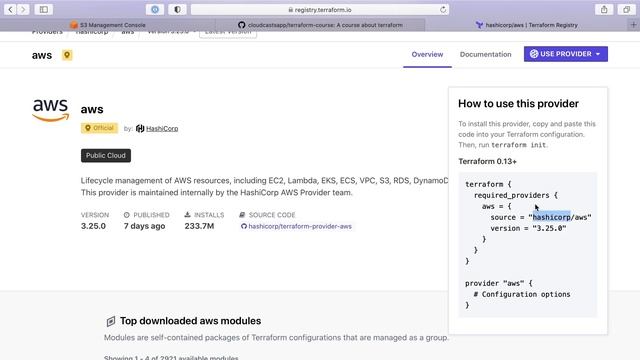Add a new tab with plus icon
This screenshot has height=360, width=640.
pyautogui.click(x=633, y=25)
